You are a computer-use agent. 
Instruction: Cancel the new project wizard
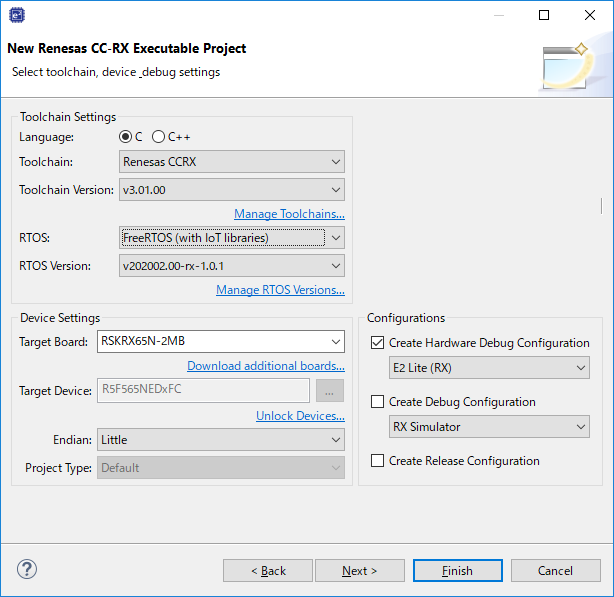(556, 570)
